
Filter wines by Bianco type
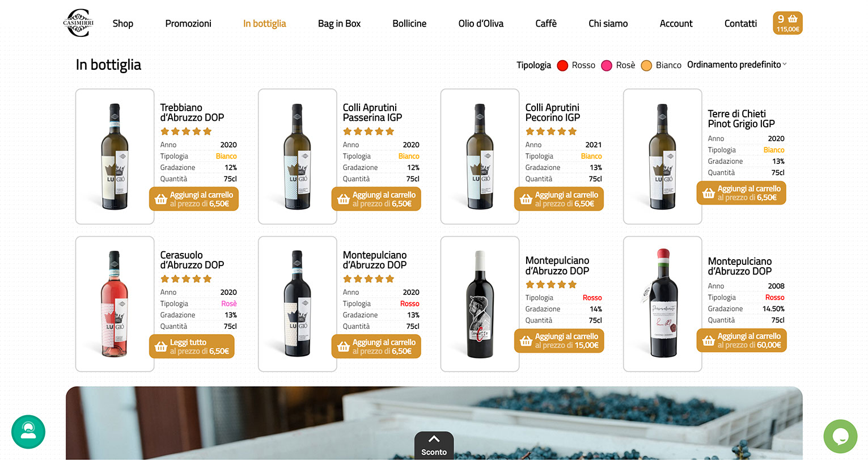[x=661, y=65]
